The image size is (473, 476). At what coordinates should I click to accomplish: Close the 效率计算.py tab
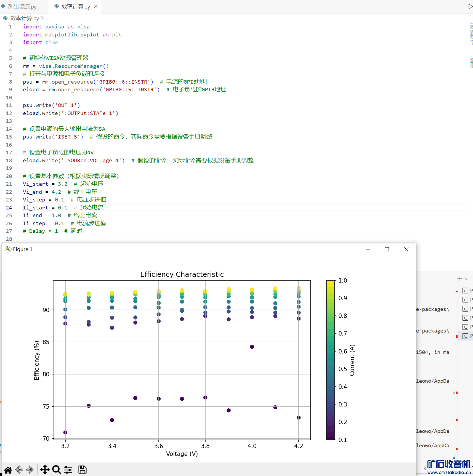tap(96, 6)
